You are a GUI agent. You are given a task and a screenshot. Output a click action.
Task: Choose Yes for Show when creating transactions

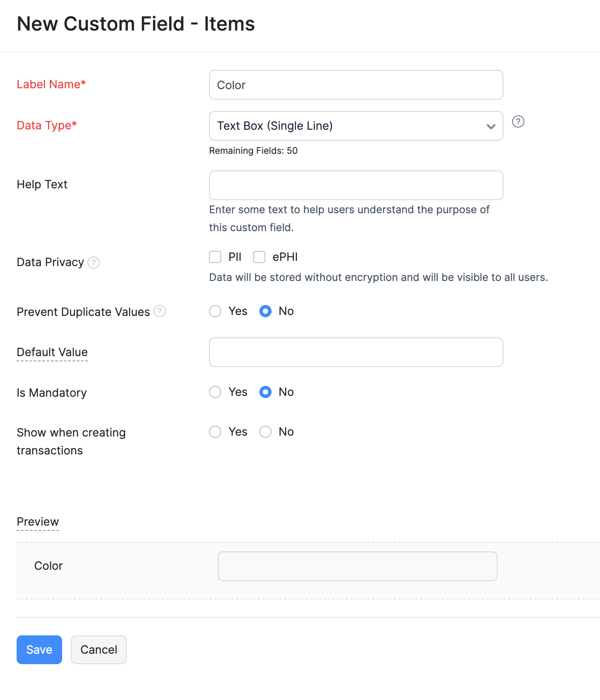[215, 432]
